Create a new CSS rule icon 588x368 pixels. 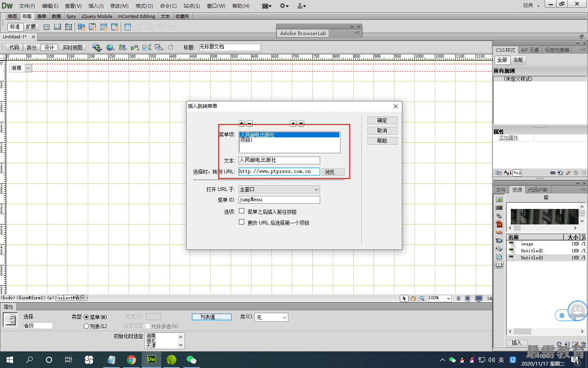click(560, 173)
